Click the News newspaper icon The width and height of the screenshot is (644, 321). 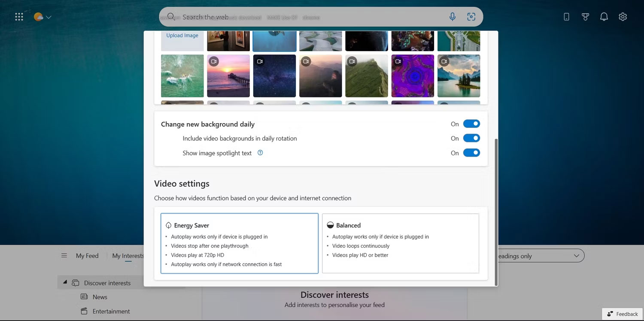[84, 297]
